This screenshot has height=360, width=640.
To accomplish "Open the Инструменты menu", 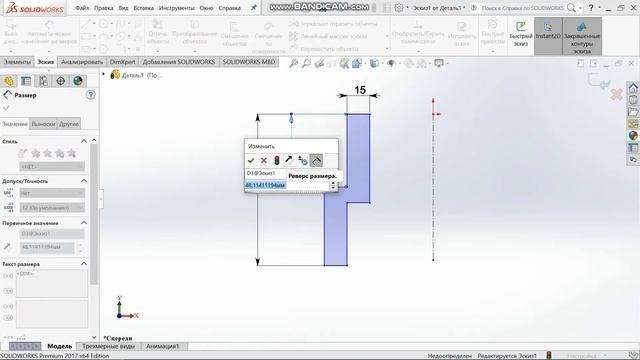I will point(176,8).
